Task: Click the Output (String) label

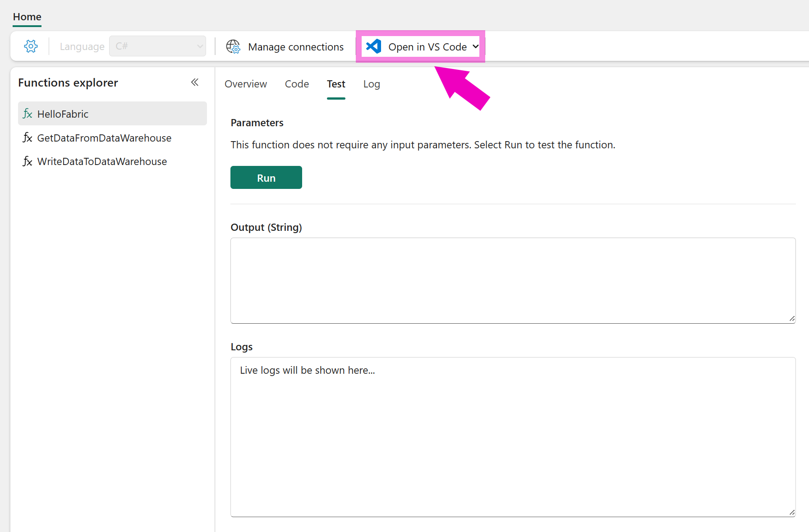Action: point(266,227)
